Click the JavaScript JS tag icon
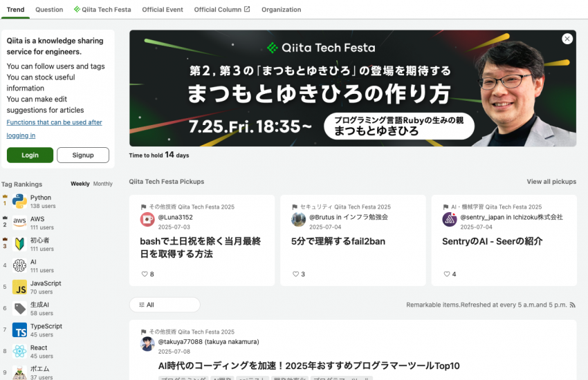 (x=19, y=287)
